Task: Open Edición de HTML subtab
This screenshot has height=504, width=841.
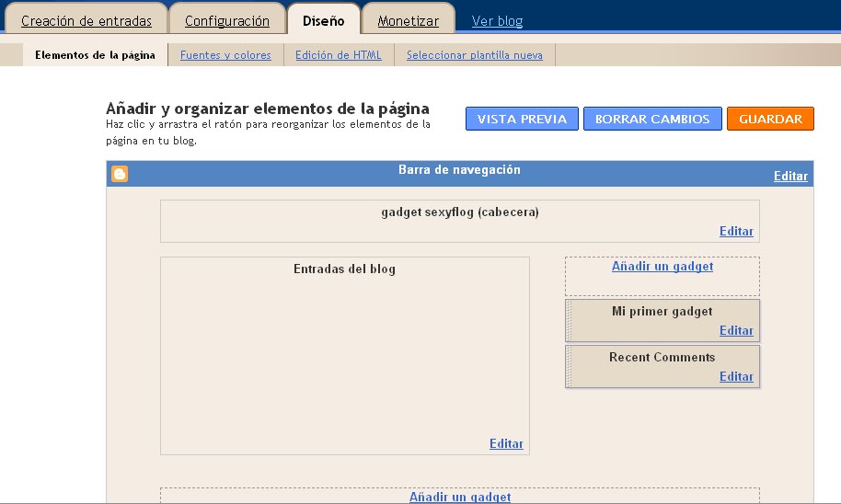Action: (x=339, y=54)
